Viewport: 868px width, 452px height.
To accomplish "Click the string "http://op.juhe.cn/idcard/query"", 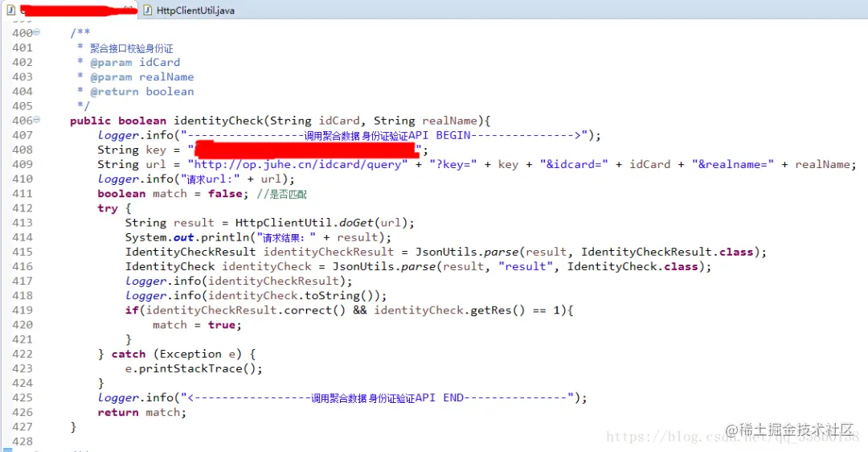I will [298, 165].
